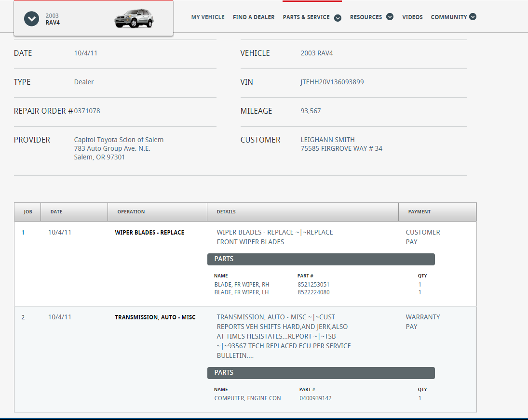The image size is (528, 420).
Task: Select the Wiper Blades - Replace operation
Action: [x=149, y=233]
